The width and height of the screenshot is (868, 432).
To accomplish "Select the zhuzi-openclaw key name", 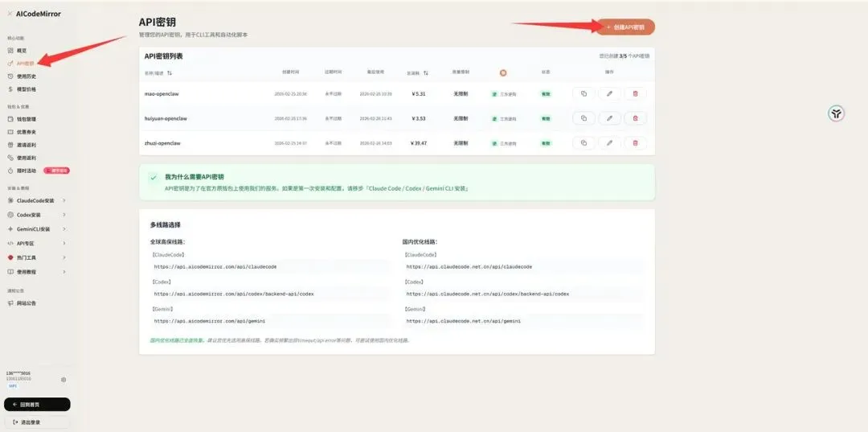I will tap(162, 143).
